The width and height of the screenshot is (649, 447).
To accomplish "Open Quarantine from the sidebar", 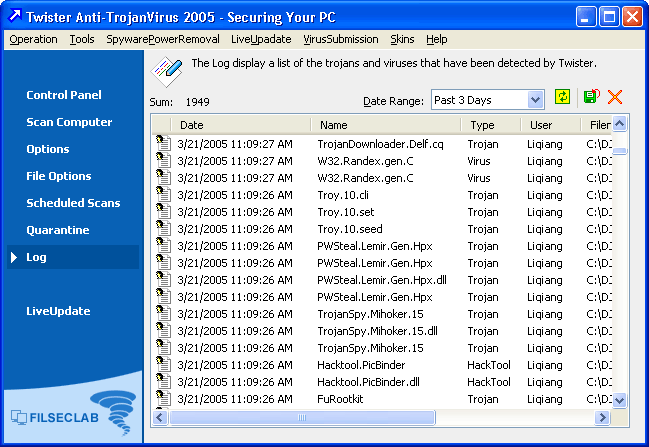I will point(58,230).
